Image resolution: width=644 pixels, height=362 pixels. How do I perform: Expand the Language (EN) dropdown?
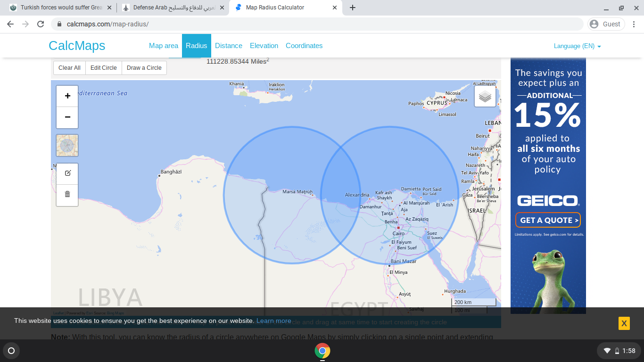[578, 46]
